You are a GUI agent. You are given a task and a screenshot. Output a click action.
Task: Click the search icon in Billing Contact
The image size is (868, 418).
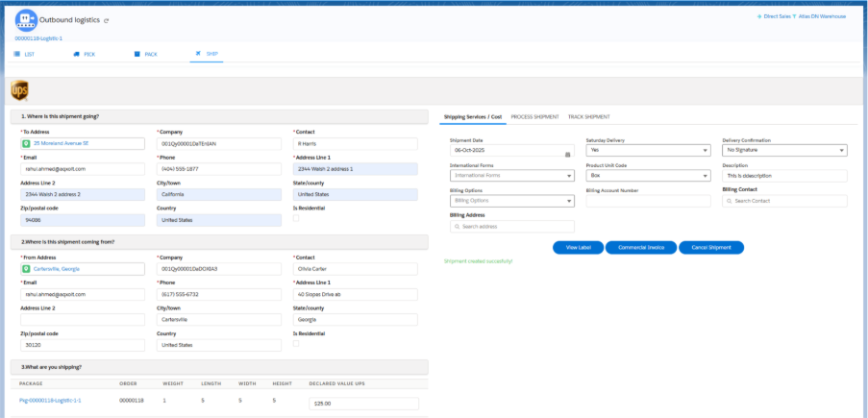729,201
